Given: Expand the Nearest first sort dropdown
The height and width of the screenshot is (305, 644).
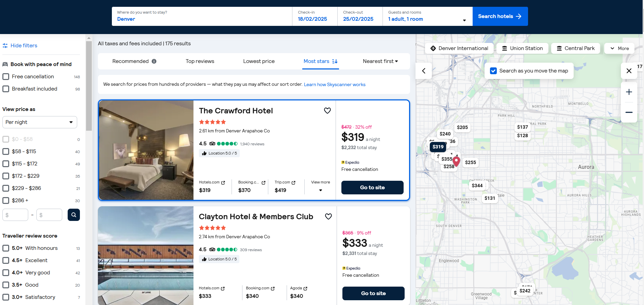Looking at the screenshot, I should click(380, 61).
